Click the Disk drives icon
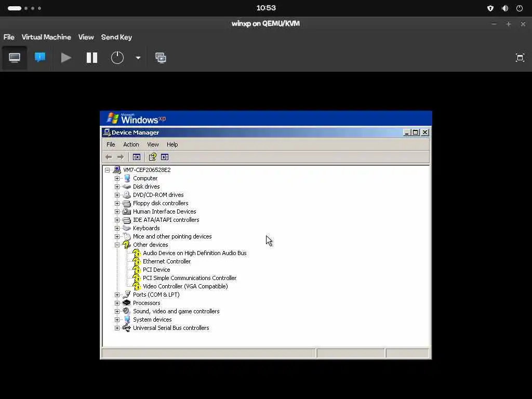Viewport: 532px width, 399px height. pyautogui.click(x=127, y=187)
